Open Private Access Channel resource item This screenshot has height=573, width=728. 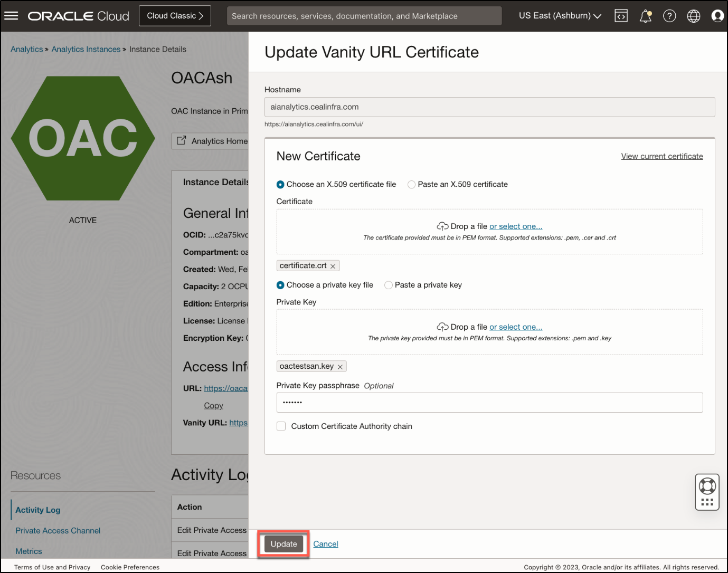click(x=58, y=531)
